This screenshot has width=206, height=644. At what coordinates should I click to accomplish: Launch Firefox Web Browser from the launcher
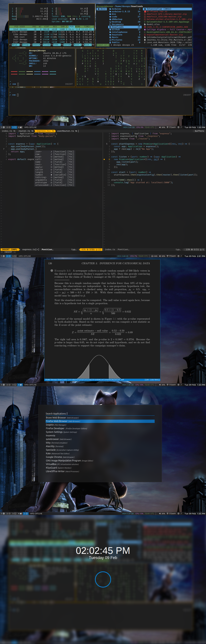coord(100,421)
